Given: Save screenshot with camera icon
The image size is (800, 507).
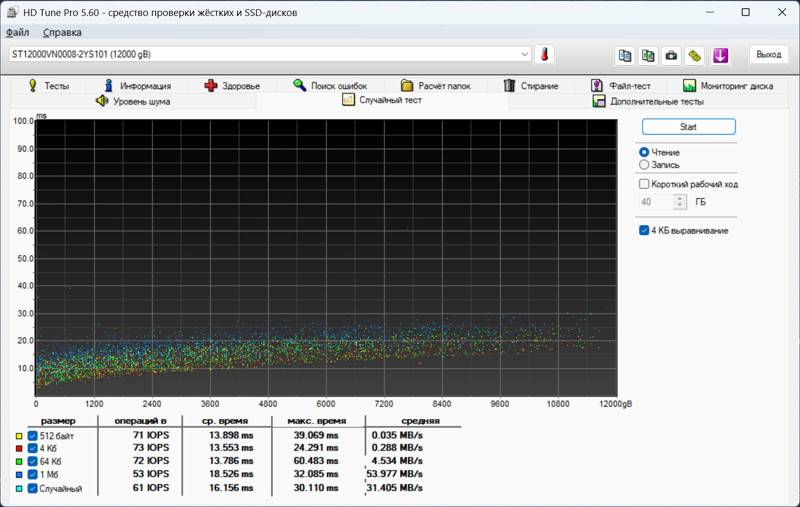Looking at the screenshot, I should [671, 55].
